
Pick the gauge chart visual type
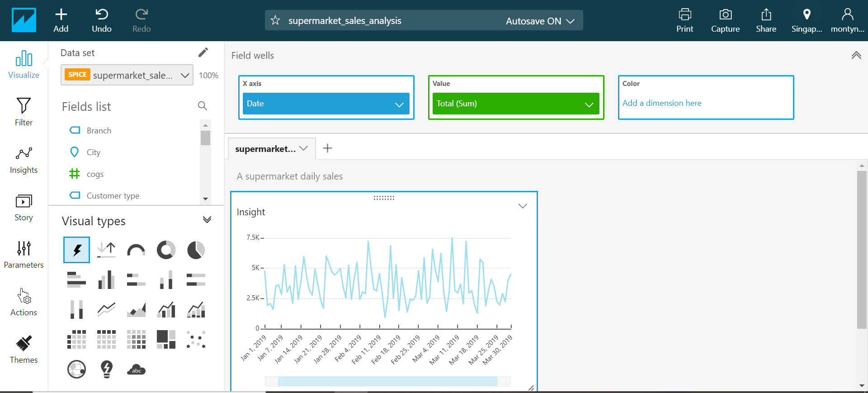(136, 250)
